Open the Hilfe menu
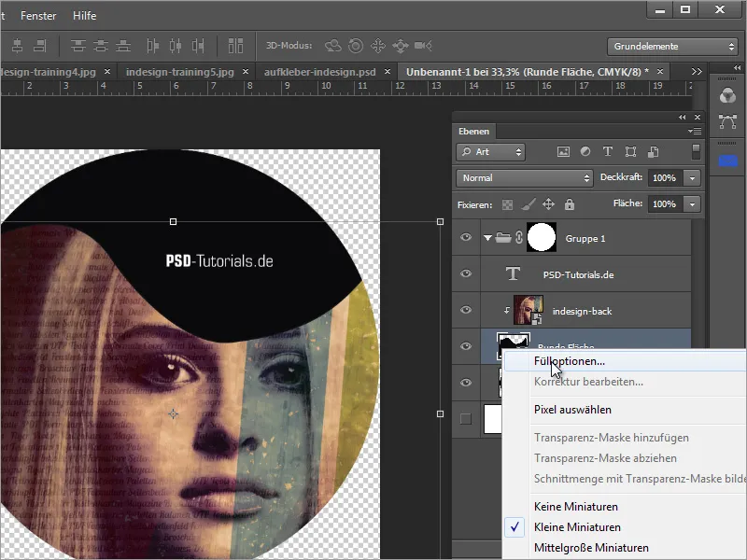Viewport: 747px width, 560px height. (x=84, y=16)
